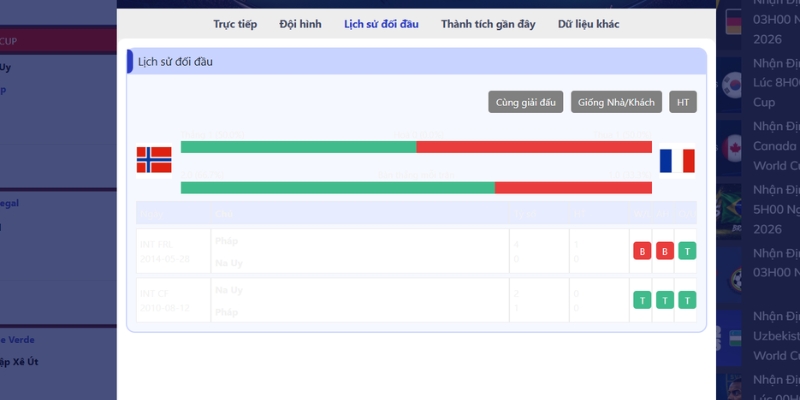Screen dimensions: 800x400
Task: Open the South Korea flag thumbnail in right sidebar
Action: 729,85
